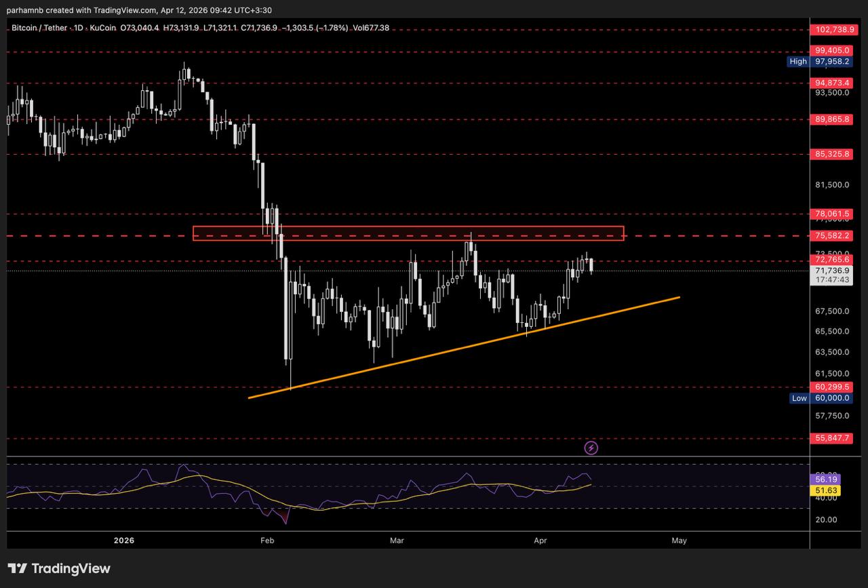
Task: Click the blue High label tag
Action: (798, 62)
